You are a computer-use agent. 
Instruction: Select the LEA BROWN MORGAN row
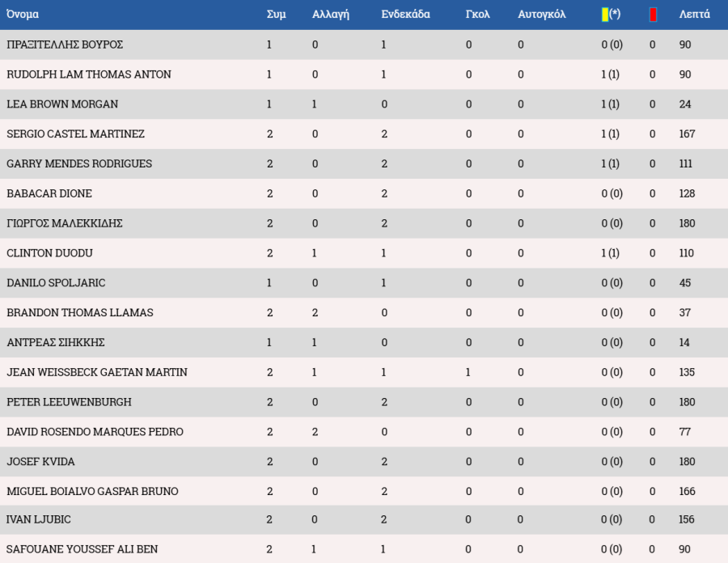pos(364,104)
